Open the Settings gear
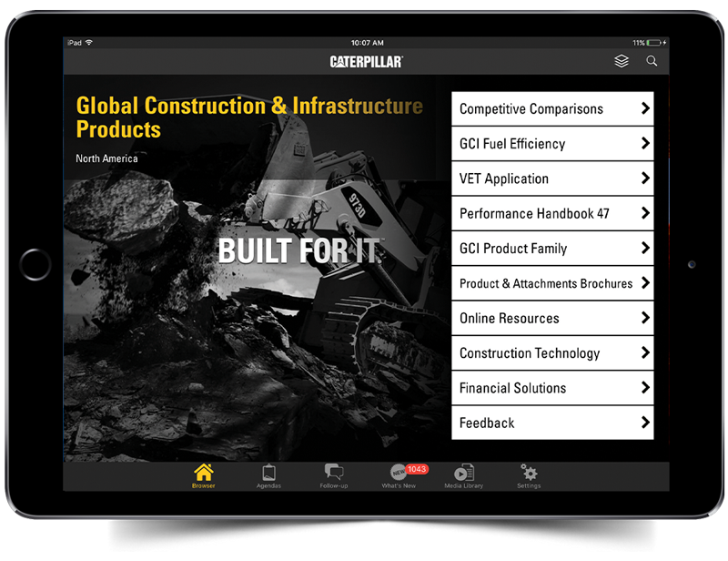Image resolution: width=728 pixels, height=561 pixels. click(x=529, y=474)
